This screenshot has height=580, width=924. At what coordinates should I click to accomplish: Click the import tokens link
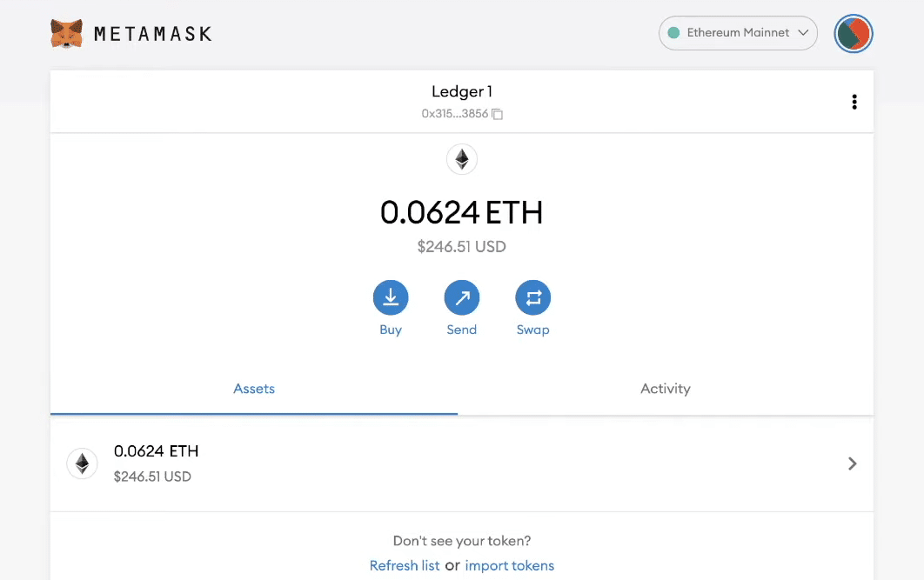[x=510, y=565]
